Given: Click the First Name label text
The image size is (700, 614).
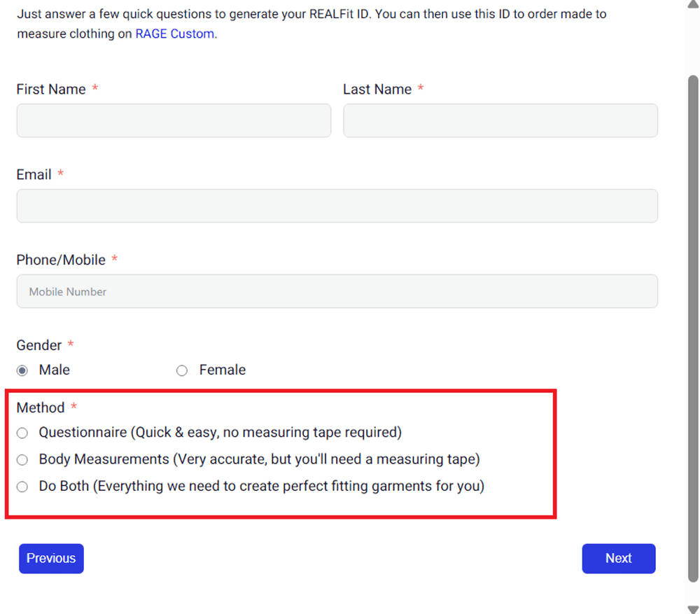Looking at the screenshot, I should click(51, 90).
